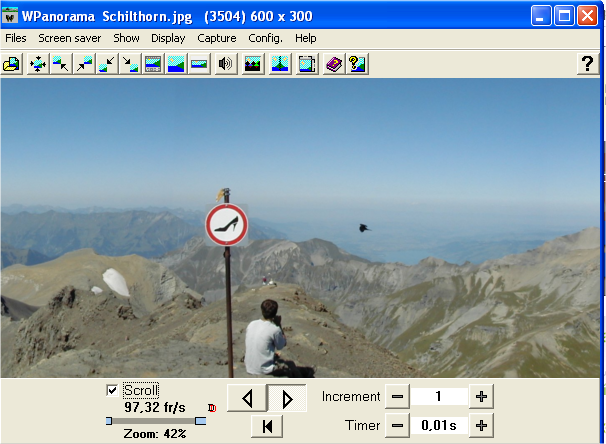Click the full-size landscape picture toolbar icon

[176, 64]
